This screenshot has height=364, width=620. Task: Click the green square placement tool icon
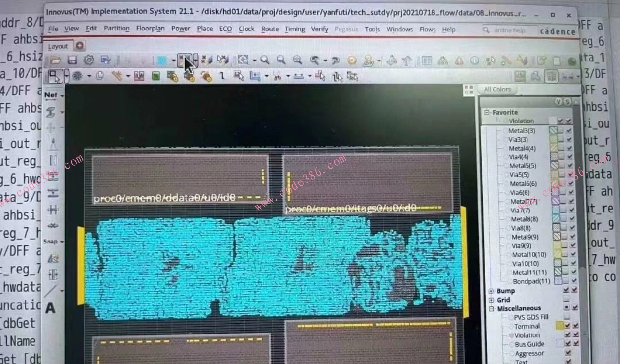click(x=155, y=76)
